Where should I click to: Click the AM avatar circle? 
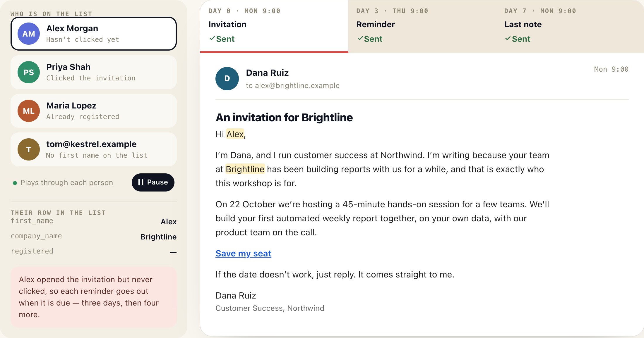pos(29,34)
